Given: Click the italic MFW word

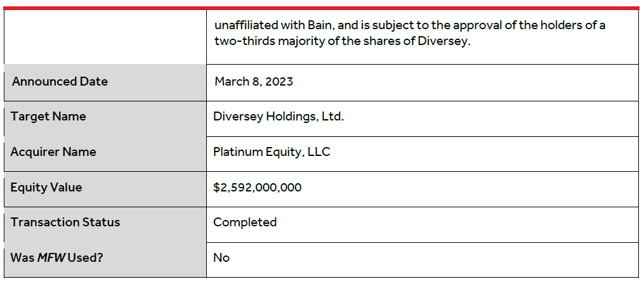Looking at the screenshot, I should (x=51, y=258).
